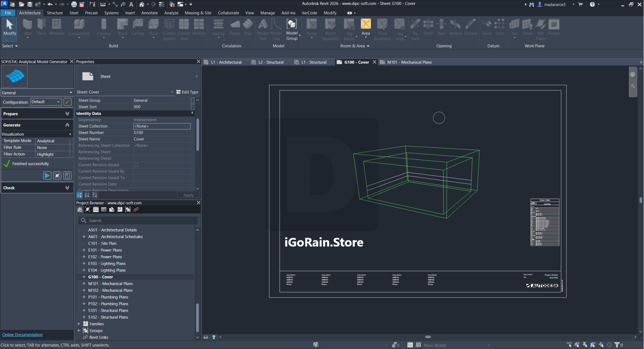644x349 pixels.
Task: Open the Configuration Default dropdown
Action: tap(46, 102)
